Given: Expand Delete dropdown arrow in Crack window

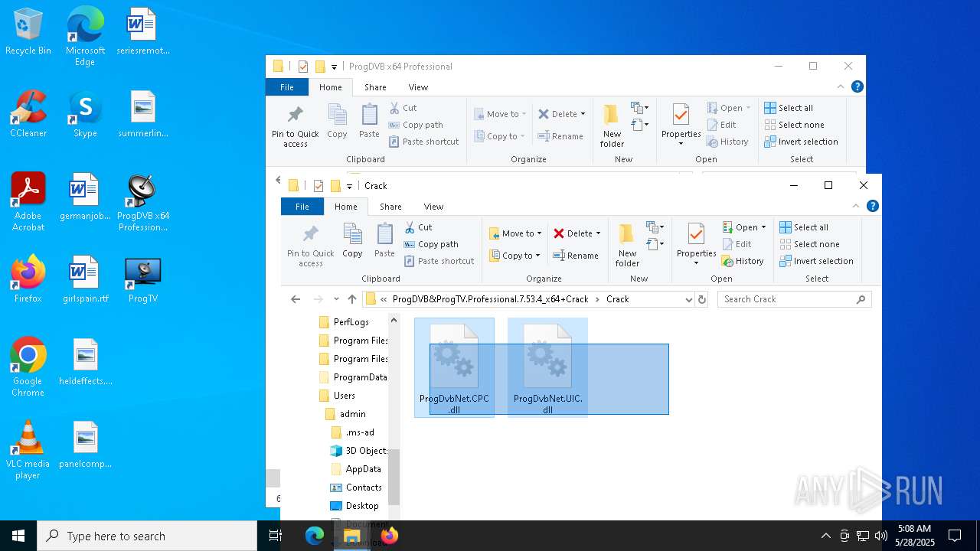Looking at the screenshot, I should 598,233.
